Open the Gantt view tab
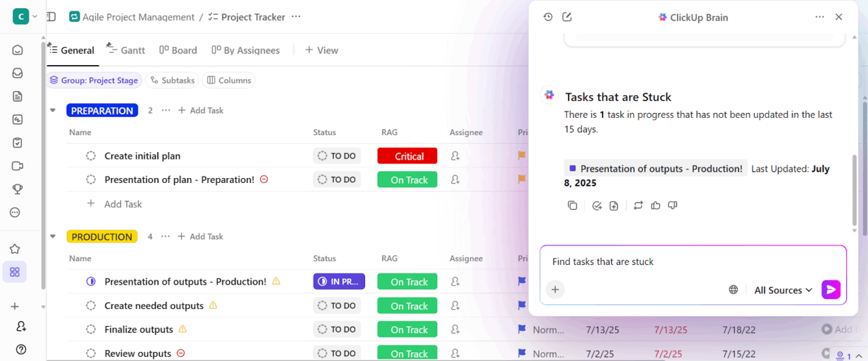The height and width of the screenshot is (361, 868). [x=125, y=50]
